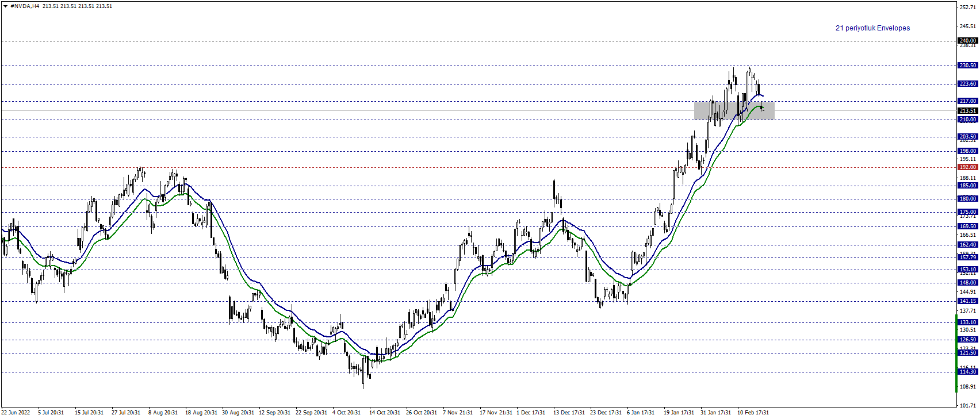The image size is (980, 419).
Task: Click the '1 Dec 17:31' time axis label
Action: tap(531, 413)
